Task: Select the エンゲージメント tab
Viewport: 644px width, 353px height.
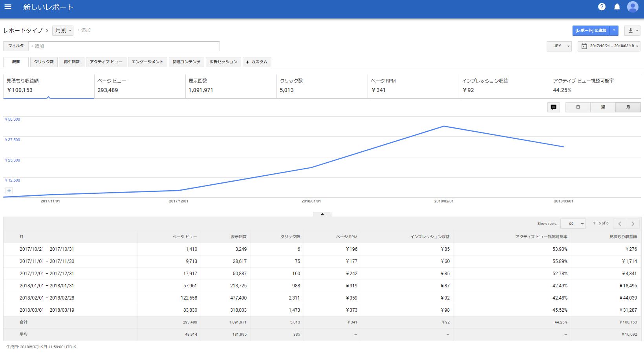Action: 148,62
